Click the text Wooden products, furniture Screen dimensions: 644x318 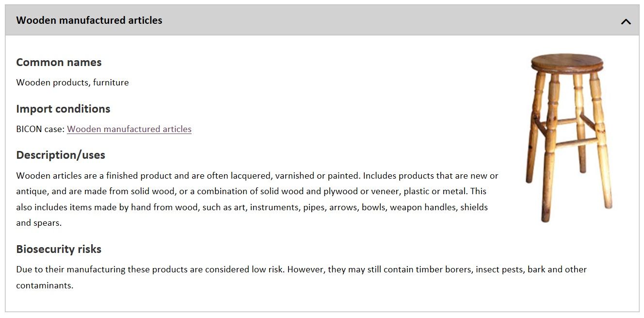coord(72,83)
